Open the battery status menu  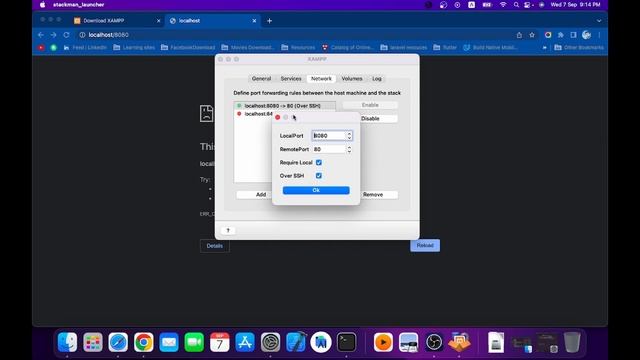pyautogui.click(x=487, y=5)
